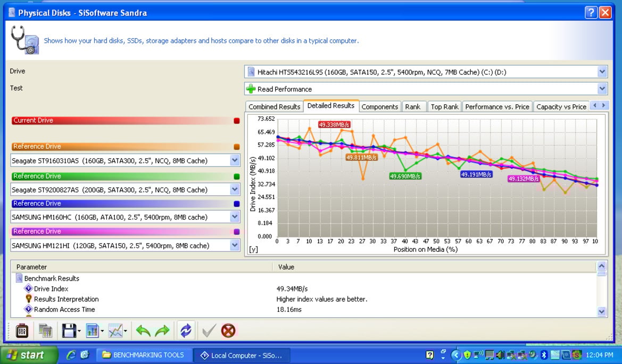The width and height of the screenshot is (622, 364).
Task: Click the 49.34MB/s value cell
Action: [292, 289]
